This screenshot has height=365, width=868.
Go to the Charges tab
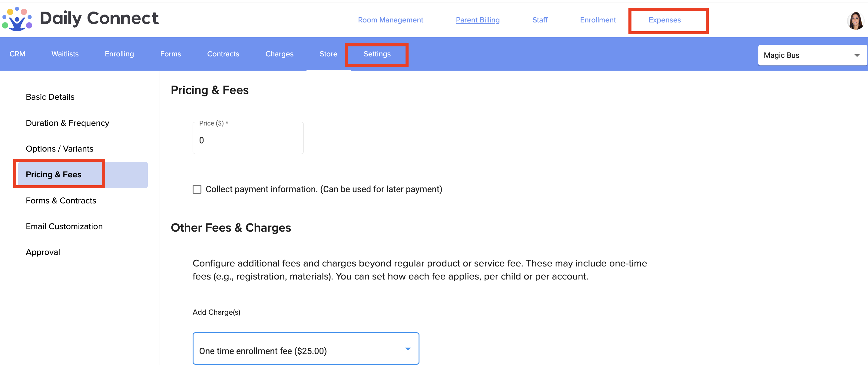279,54
